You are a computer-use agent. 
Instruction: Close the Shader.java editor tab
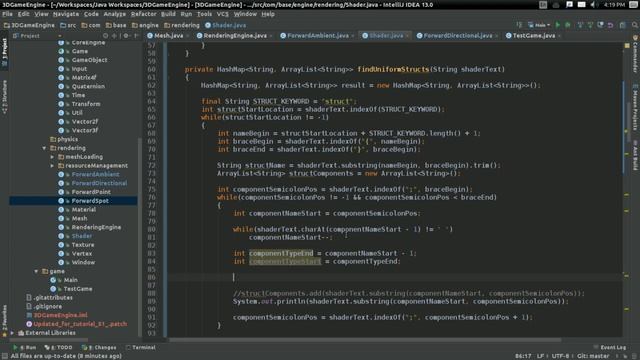tap(407, 36)
